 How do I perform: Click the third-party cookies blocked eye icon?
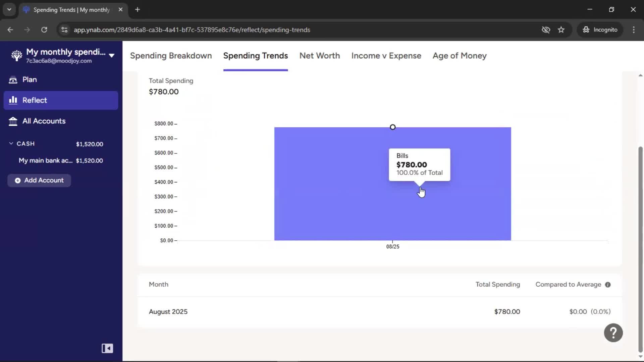[x=546, y=30]
